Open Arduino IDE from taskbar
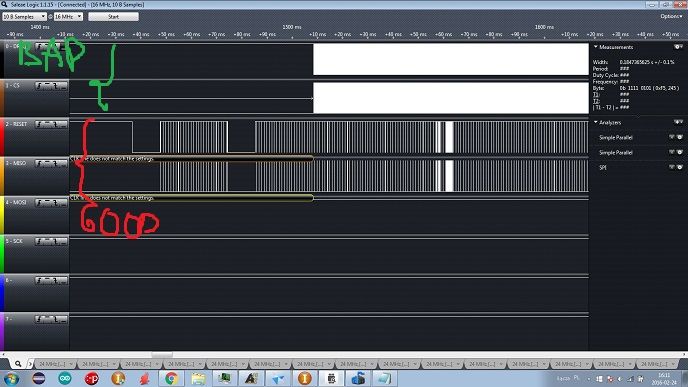The width and height of the screenshot is (688, 387). (65, 378)
